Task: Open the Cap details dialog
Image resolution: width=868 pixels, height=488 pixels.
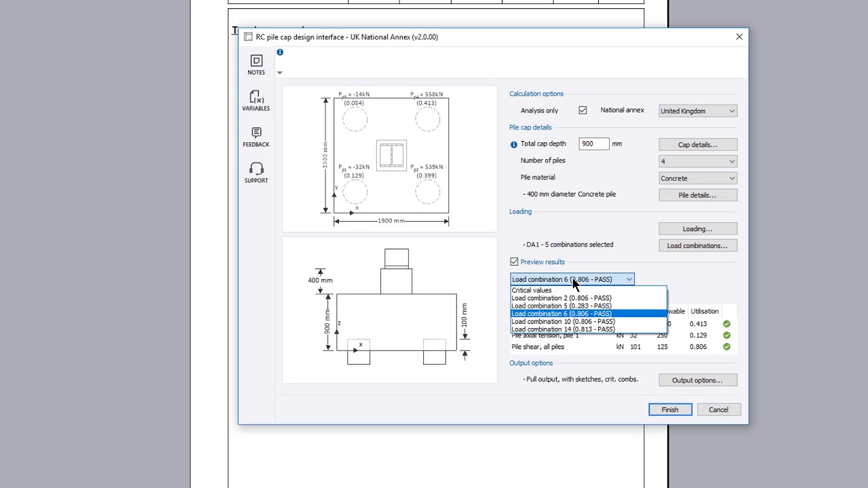Action: coord(698,144)
